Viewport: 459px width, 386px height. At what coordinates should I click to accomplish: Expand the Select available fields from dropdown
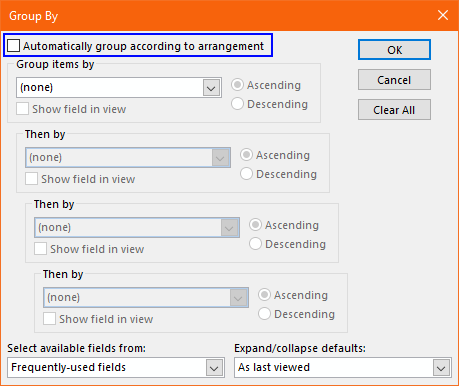coord(116,368)
